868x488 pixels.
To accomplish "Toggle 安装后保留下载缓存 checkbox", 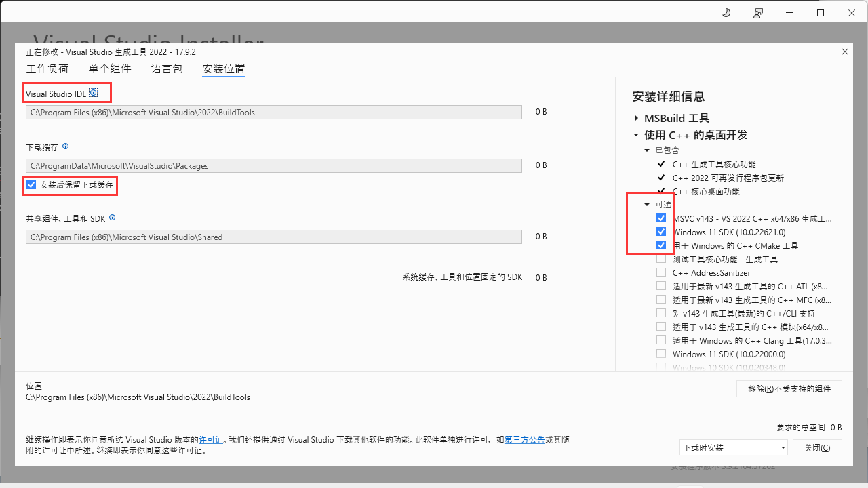I will pyautogui.click(x=31, y=184).
